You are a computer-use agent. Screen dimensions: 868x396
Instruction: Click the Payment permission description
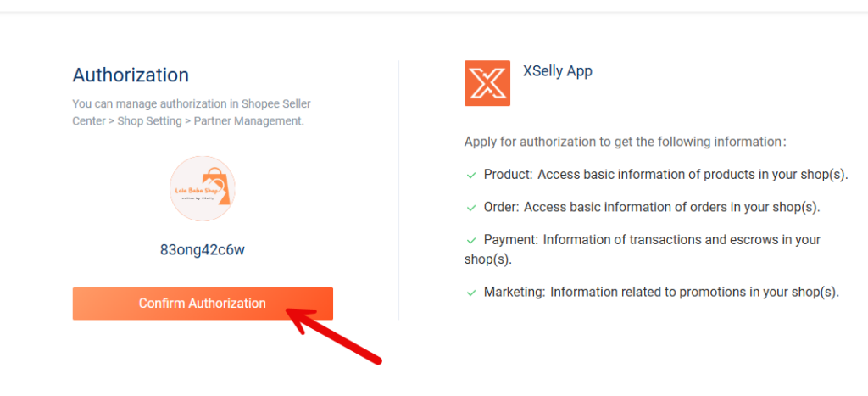click(x=643, y=248)
